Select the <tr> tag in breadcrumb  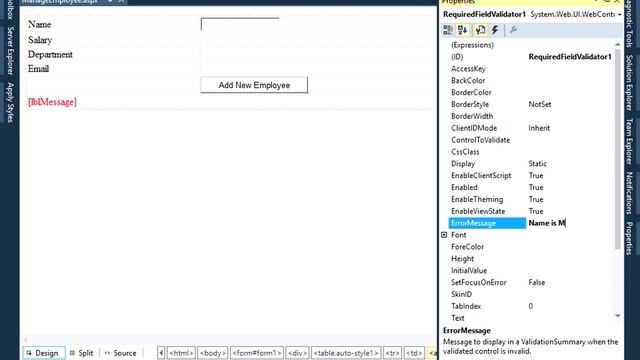[392, 353]
